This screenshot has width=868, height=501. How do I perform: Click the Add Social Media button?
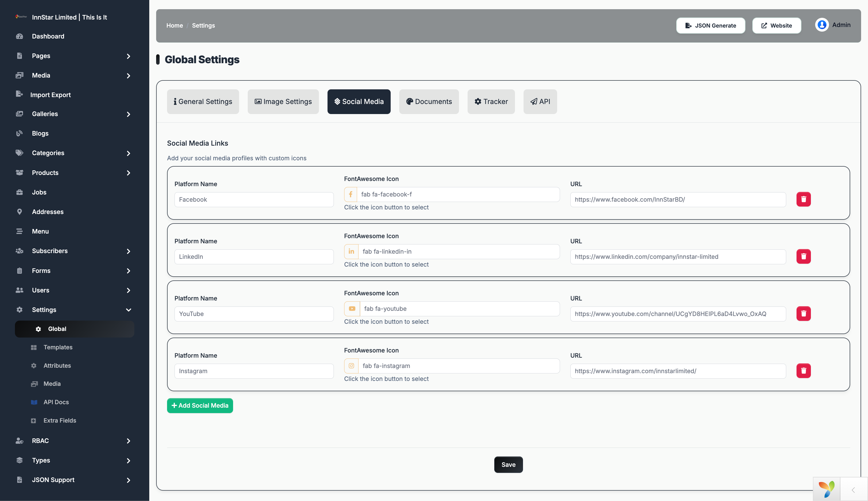(x=200, y=405)
